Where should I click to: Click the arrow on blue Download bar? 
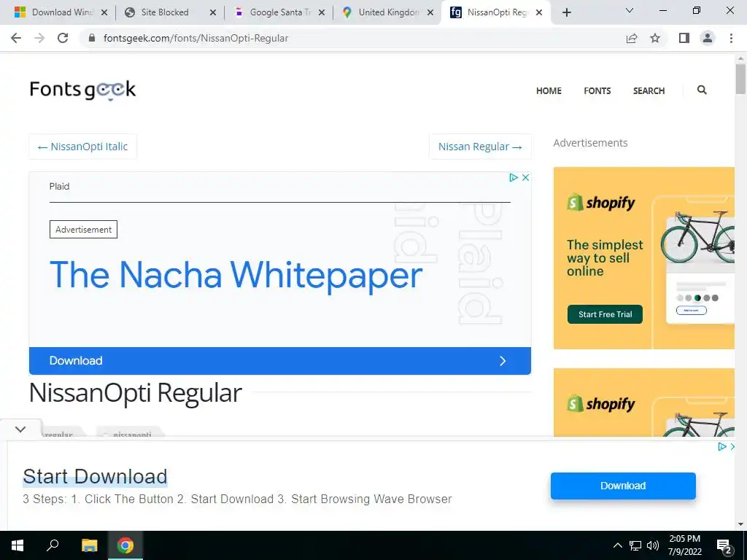(503, 361)
